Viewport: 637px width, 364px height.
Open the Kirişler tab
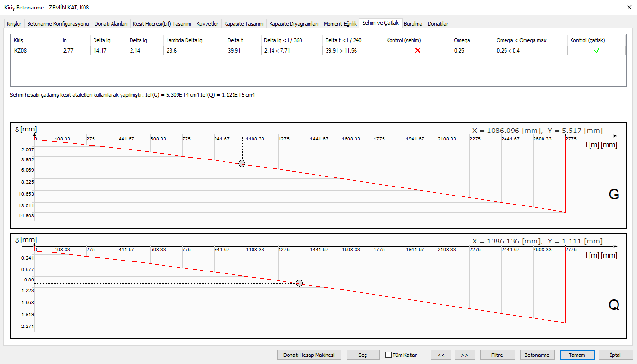(x=14, y=24)
